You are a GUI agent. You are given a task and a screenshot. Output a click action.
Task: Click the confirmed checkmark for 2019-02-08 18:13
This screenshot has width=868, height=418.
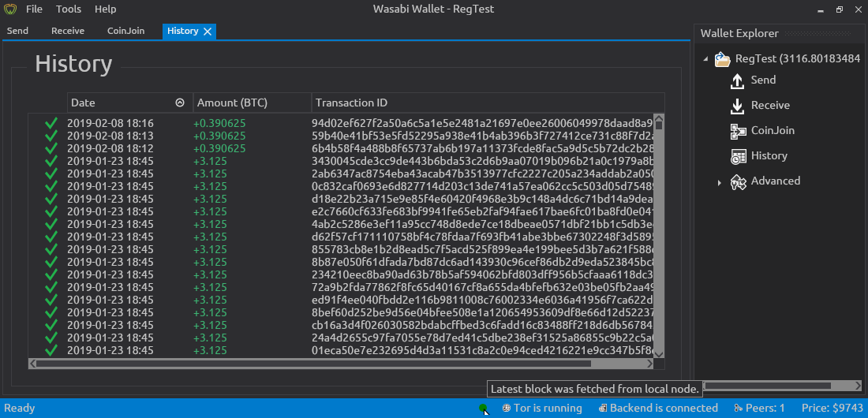point(51,136)
